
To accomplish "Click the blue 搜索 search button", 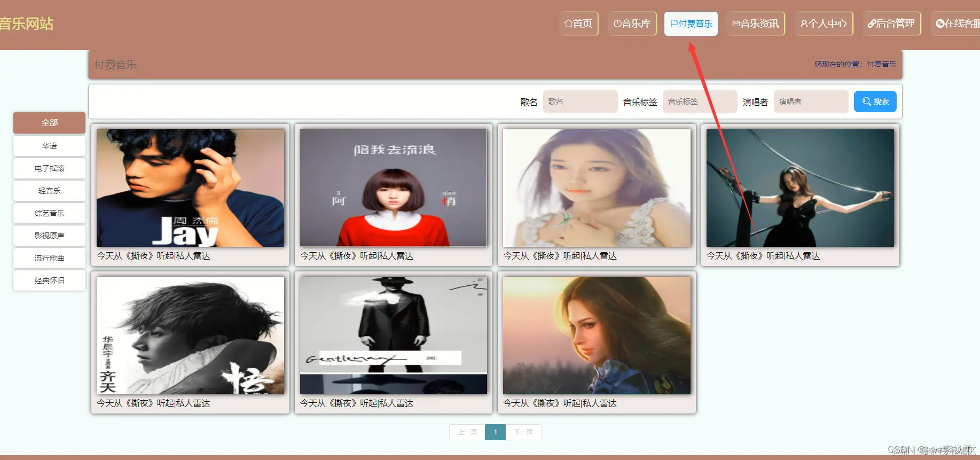I will point(875,102).
